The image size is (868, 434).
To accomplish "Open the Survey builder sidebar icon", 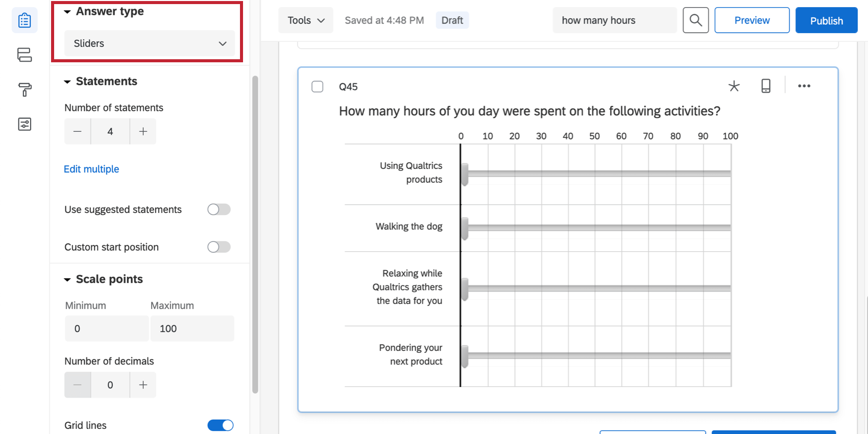I will pyautogui.click(x=25, y=20).
